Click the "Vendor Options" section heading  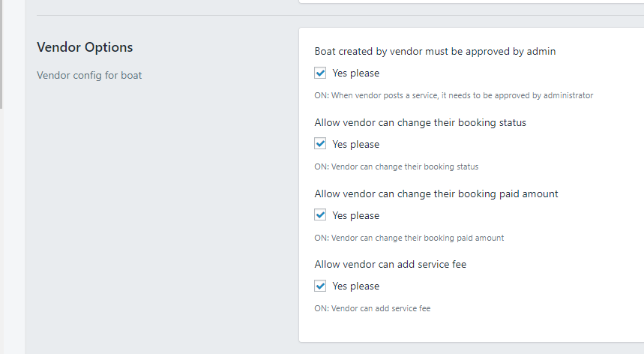tap(85, 47)
